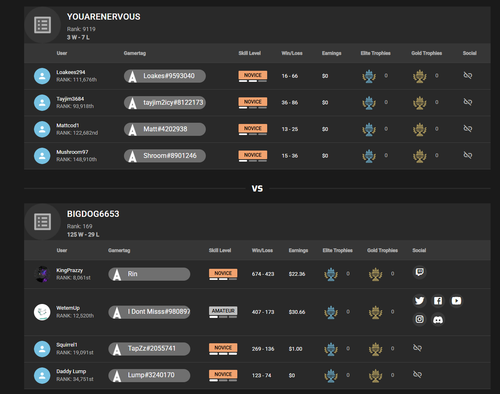Click unlinked social icon for Daddy Lump
The height and width of the screenshot is (394, 500).
tap(417, 374)
